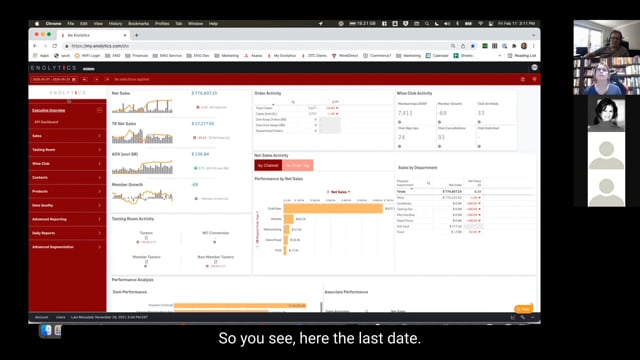Open the Apps bookmark shortcut

click(x=41, y=56)
